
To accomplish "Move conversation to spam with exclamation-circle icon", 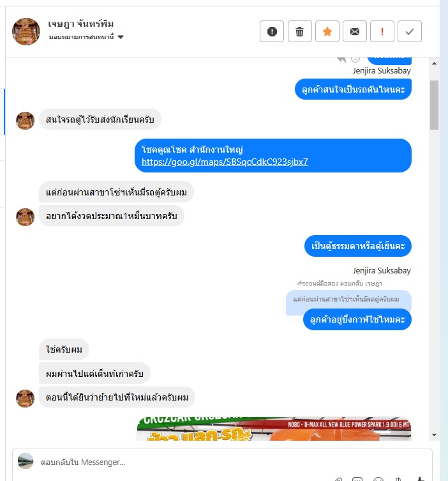I will coord(272,31).
